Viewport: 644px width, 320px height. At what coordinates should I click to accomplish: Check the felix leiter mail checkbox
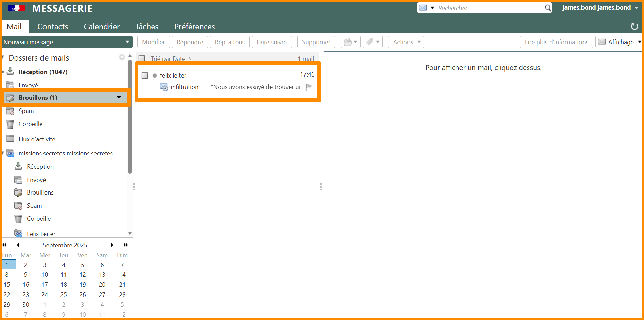click(x=145, y=75)
